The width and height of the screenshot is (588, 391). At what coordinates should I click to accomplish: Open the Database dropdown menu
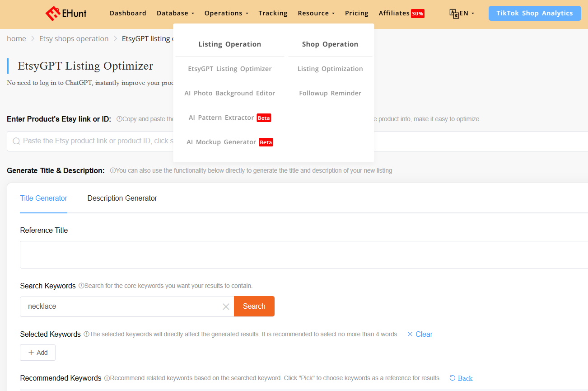click(175, 13)
